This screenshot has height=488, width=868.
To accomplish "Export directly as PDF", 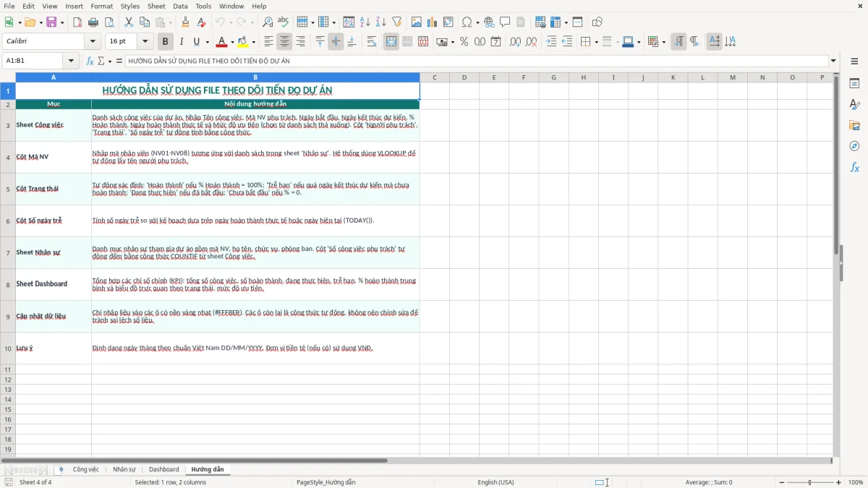I will 77,22.
